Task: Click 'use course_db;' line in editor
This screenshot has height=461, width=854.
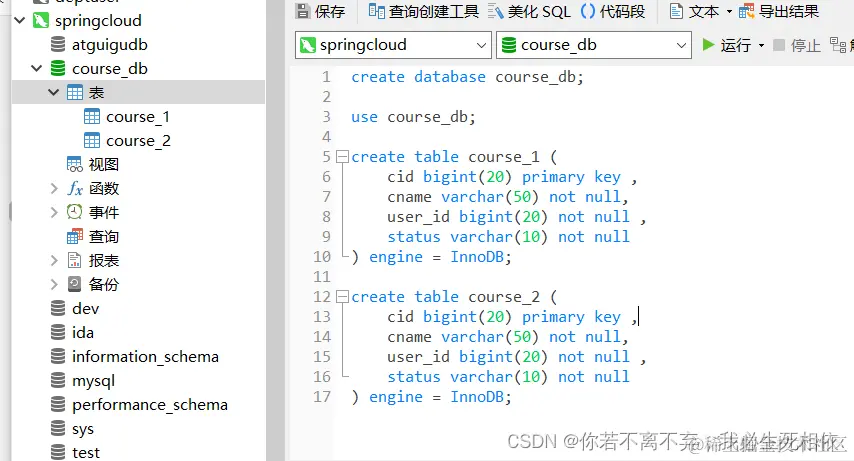Action: [x=413, y=117]
